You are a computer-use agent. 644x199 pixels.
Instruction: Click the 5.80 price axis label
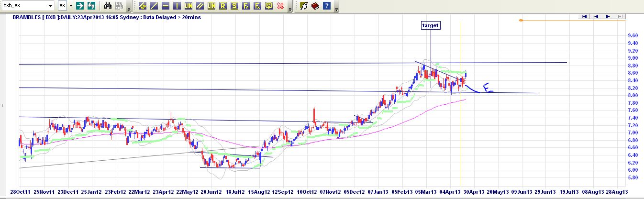pyautogui.click(x=633, y=177)
